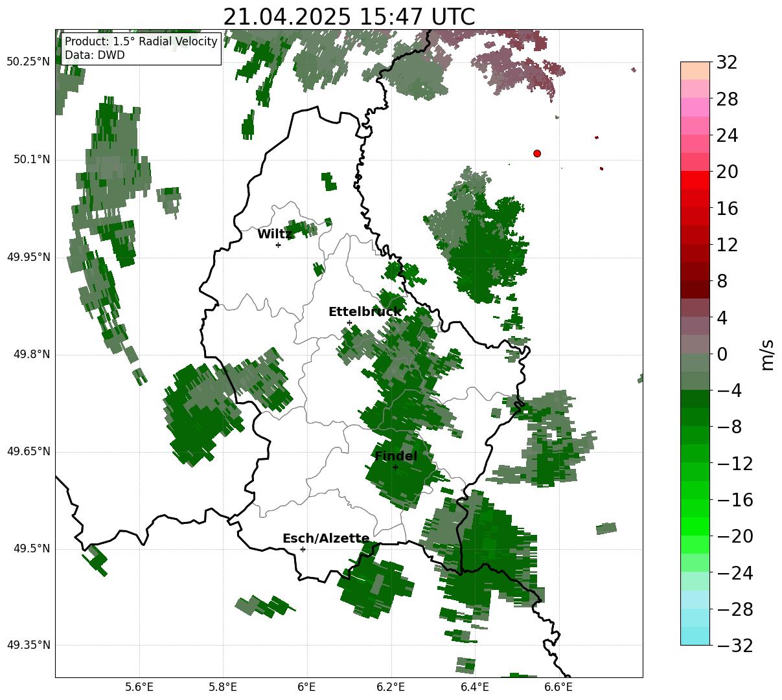Click the 49.35°N latitude tick label
The width and height of the screenshot is (782, 700).
coord(29,645)
